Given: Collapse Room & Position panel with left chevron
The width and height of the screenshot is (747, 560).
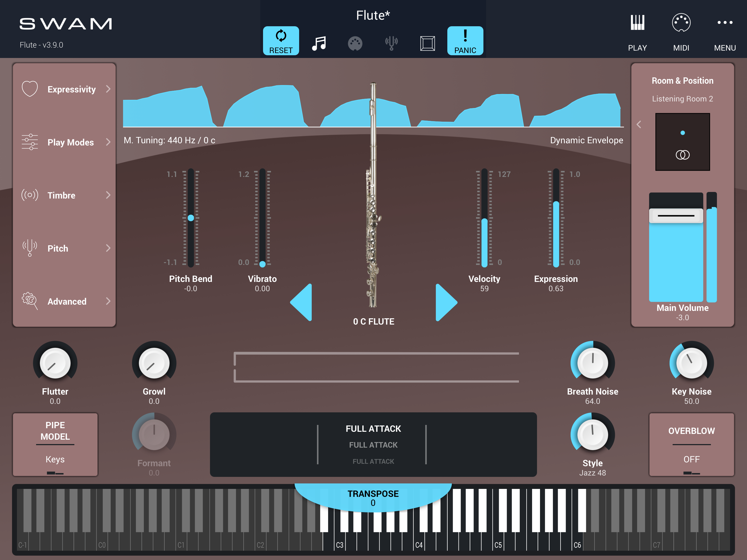Looking at the screenshot, I should pyautogui.click(x=639, y=124).
